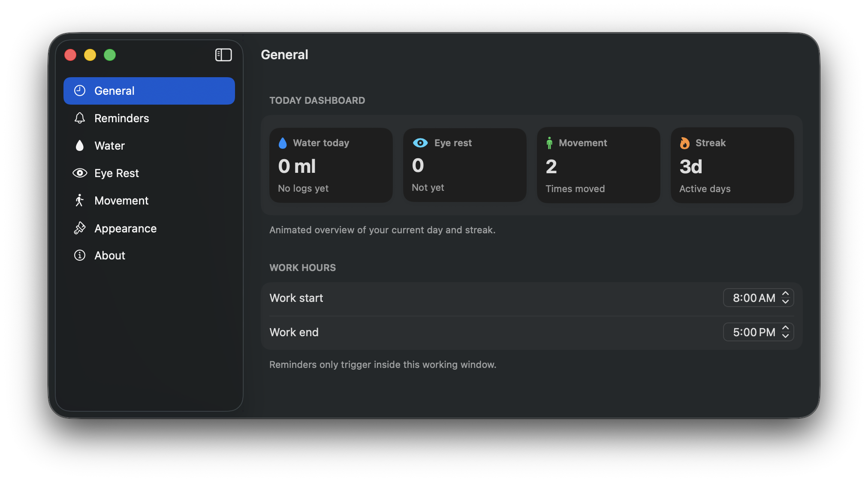
Task: Click the 5:00 PM work end field
Action: click(x=753, y=332)
